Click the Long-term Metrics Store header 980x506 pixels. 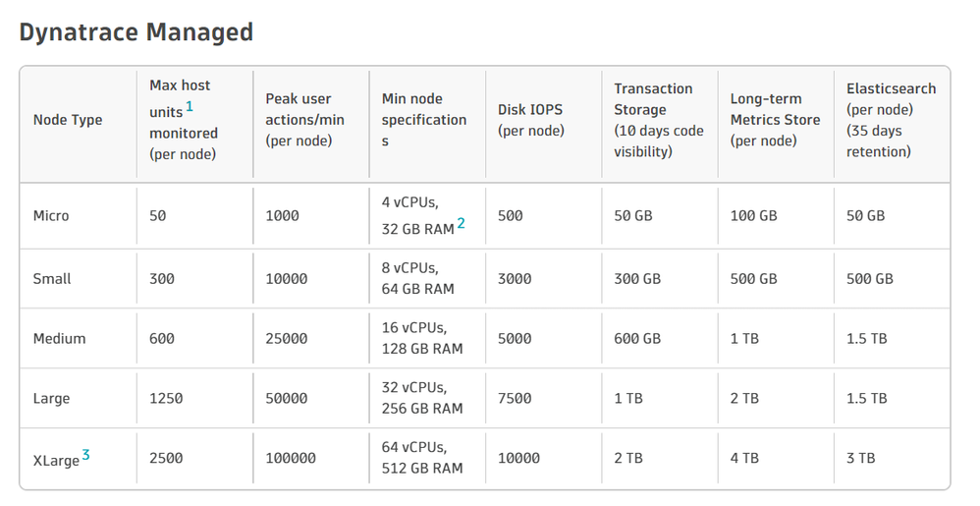[775, 120]
